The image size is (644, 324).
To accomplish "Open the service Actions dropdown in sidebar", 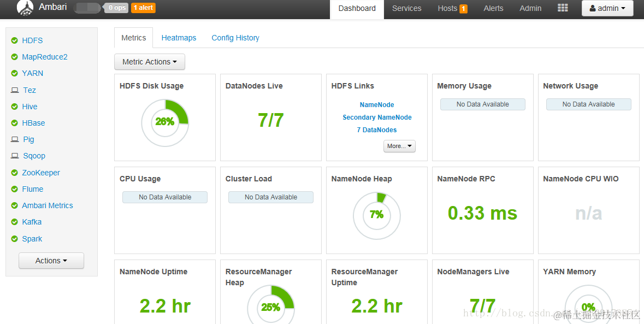I will pos(51,261).
